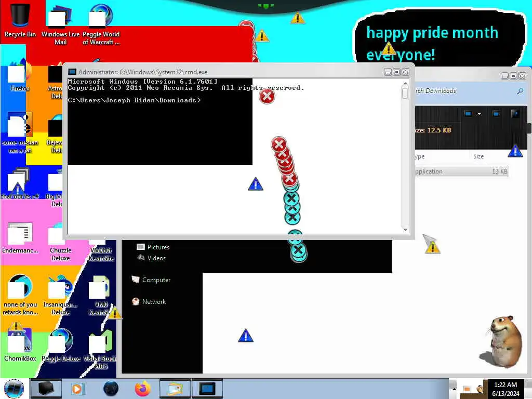The width and height of the screenshot is (532, 399).
Task: Click the cmd prompt line C:\Users\Joseph Biden\Downloads>
Action: click(x=135, y=100)
